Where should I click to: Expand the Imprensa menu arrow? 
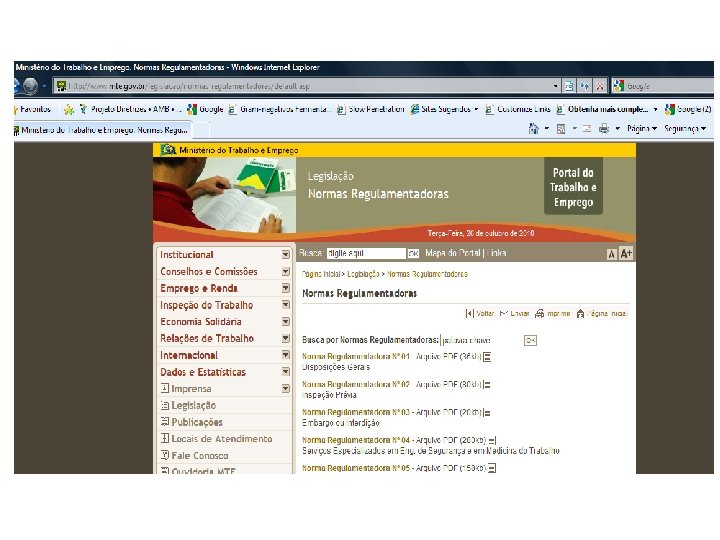(286, 388)
